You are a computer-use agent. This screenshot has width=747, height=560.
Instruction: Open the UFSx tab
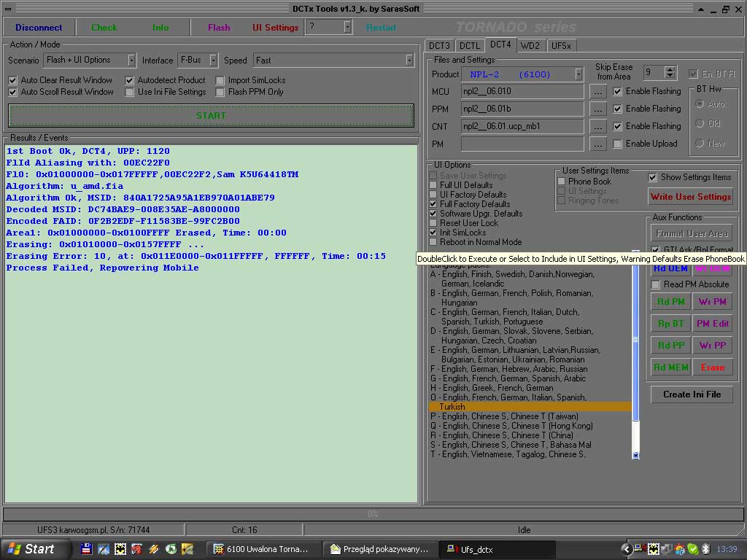561,46
